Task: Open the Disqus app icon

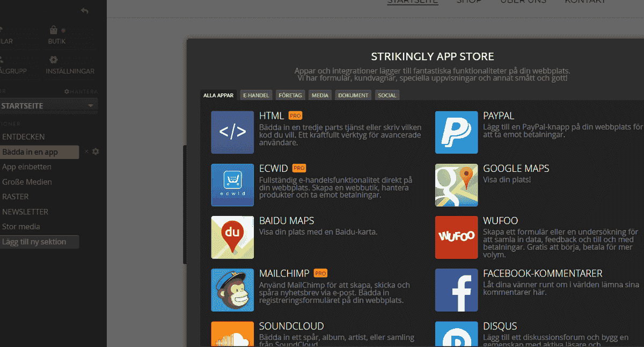Action: (457, 334)
